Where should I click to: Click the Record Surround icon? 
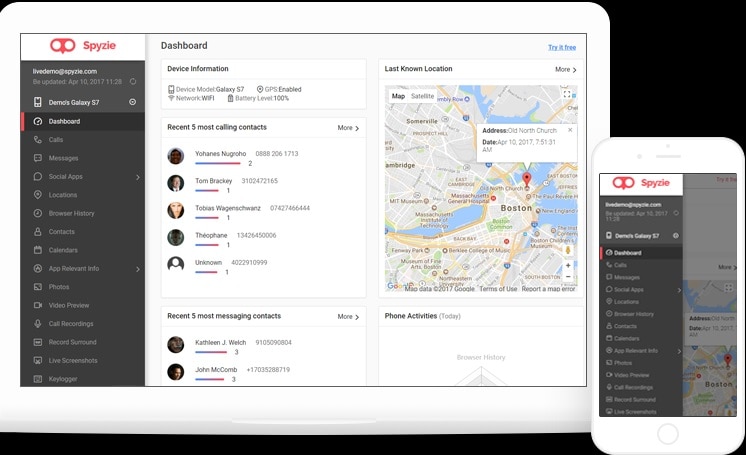coord(38,342)
